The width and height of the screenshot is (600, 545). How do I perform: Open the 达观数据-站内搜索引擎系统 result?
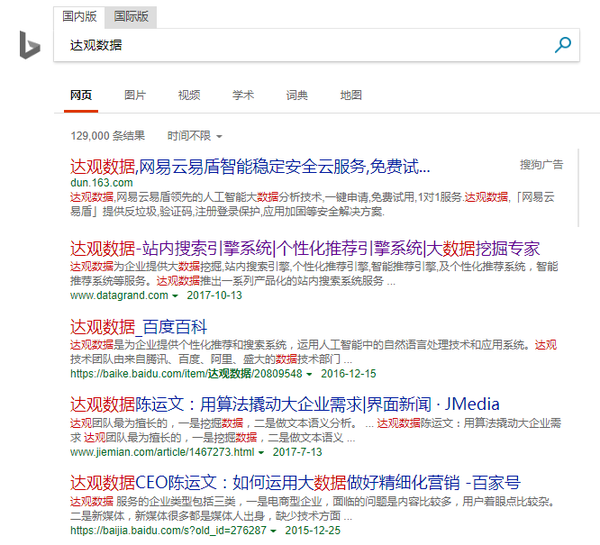[x=305, y=248]
